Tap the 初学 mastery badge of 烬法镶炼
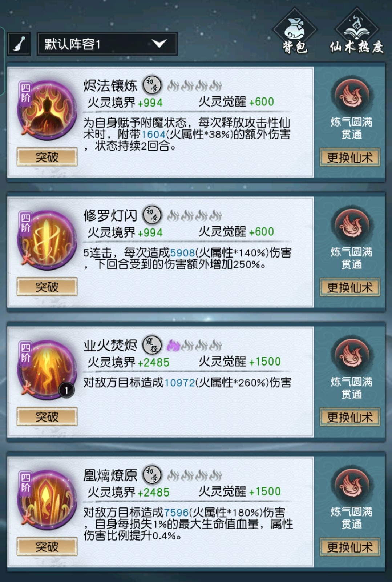This screenshot has height=582, width=392. tap(152, 85)
